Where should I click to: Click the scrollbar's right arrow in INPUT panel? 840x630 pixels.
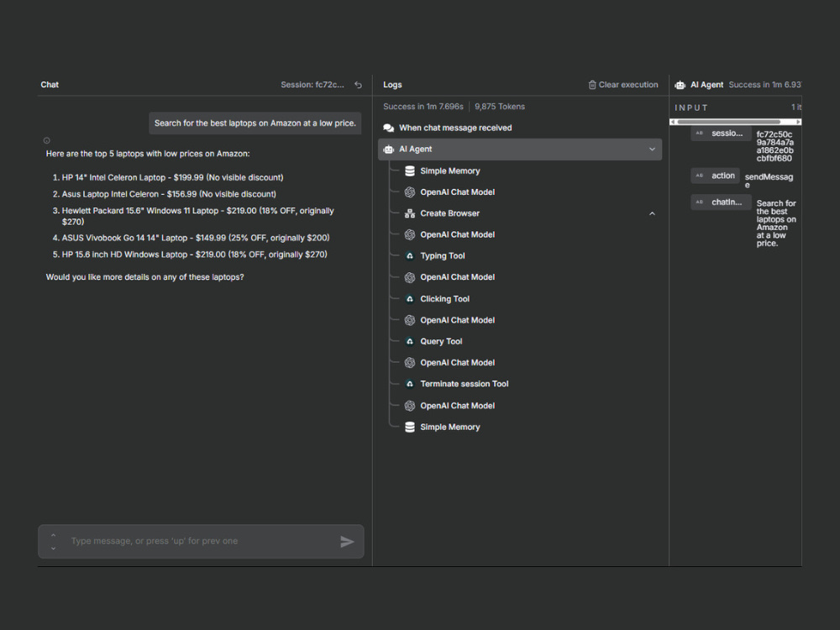click(x=798, y=122)
